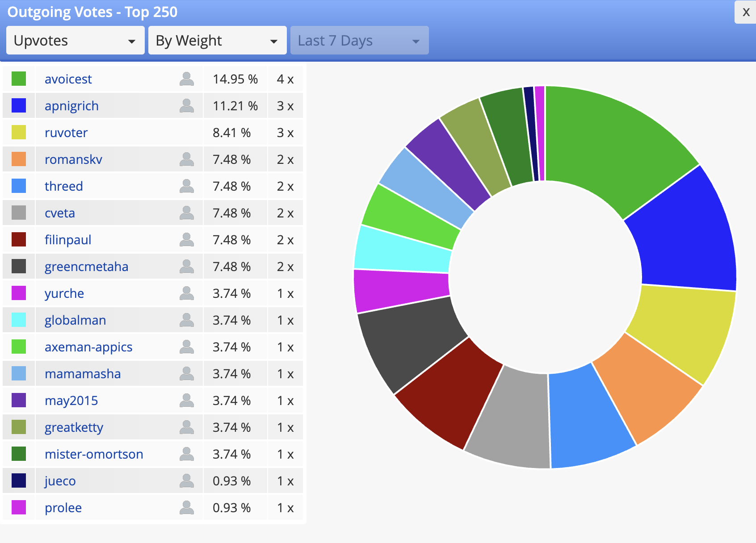The image size is (756, 543).
Task: Click the user icon next to apnigrich
Action: [187, 106]
